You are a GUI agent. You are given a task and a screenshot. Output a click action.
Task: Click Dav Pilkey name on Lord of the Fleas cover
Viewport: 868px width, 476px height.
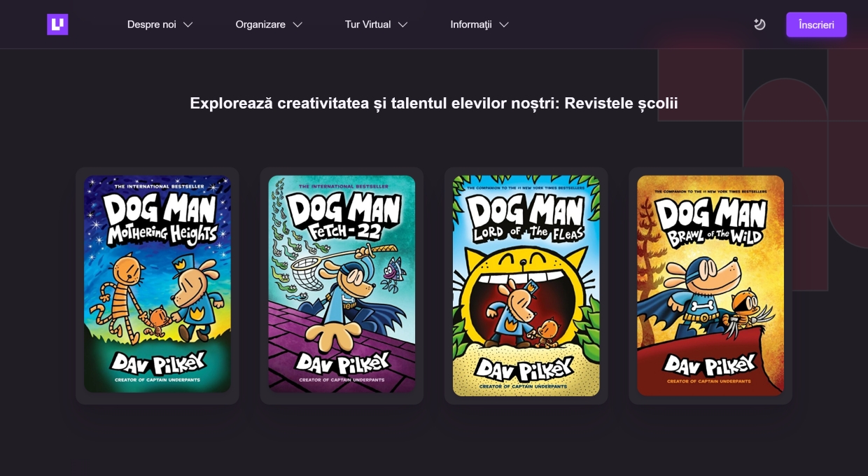pyautogui.click(x=526, y=367)
